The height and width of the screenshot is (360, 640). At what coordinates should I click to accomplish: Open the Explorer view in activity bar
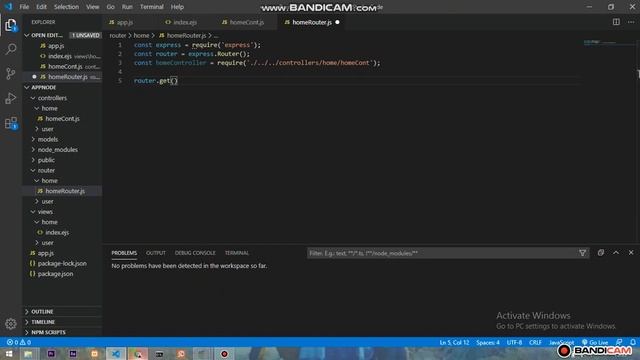click(11, 25)
